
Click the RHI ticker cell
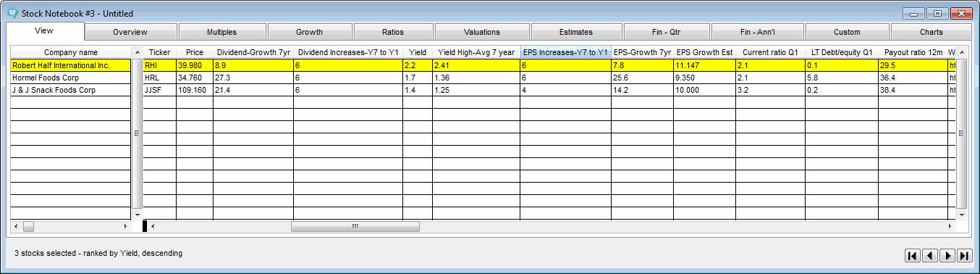[x=159, y=65]
